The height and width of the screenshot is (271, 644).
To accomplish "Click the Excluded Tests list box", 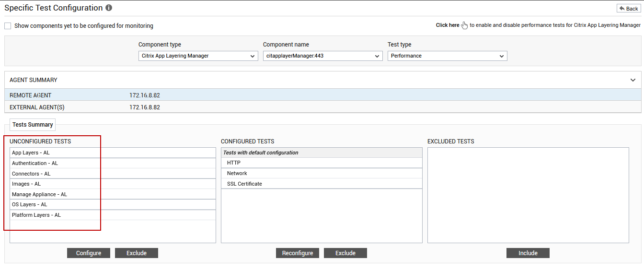I will [x=528, y=195].
